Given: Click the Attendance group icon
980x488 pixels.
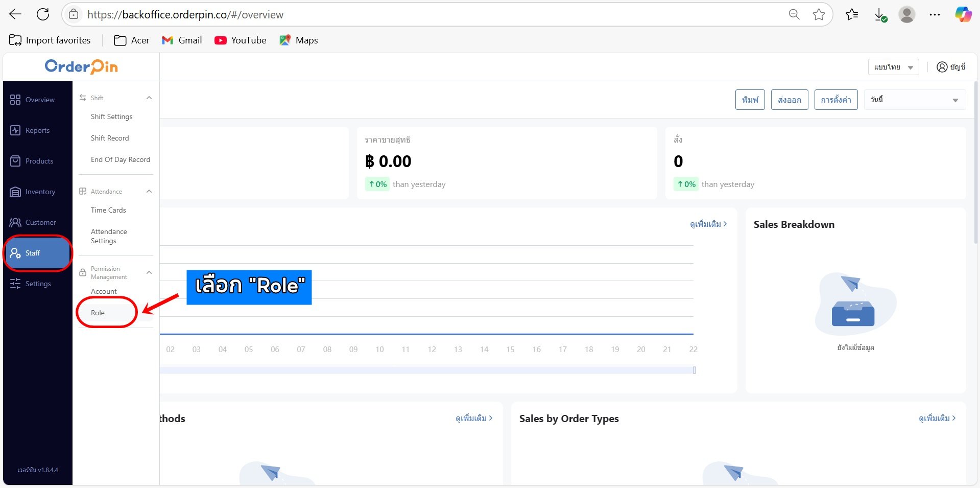Looking at the screenshot, I should (83, 191).
